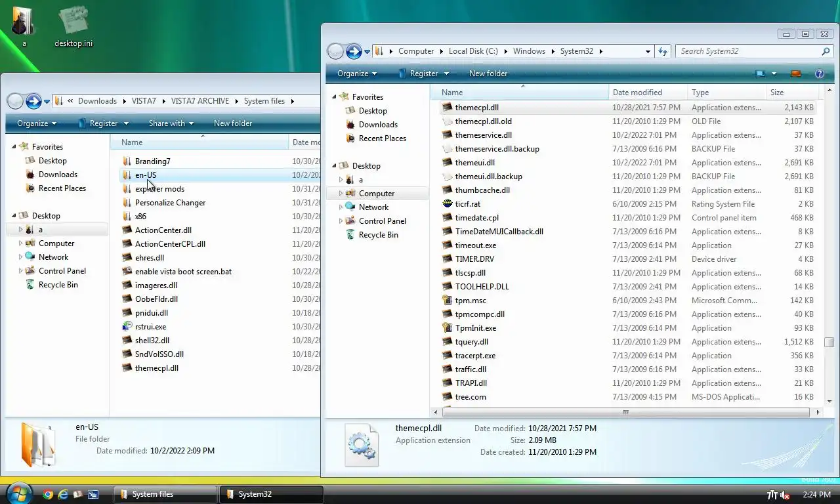Toggle the preview pane in the System32 window
Viewport: 840px width, 504px height.
coord(796,73)
